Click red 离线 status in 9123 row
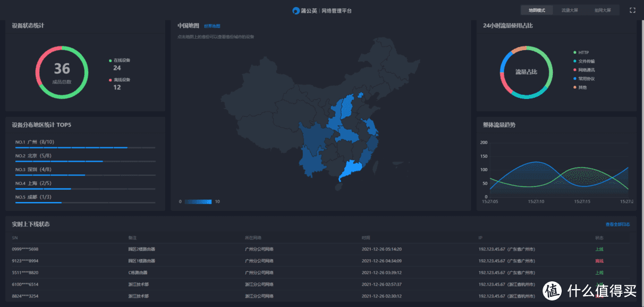The height and width of the screenshot is (307, 644). 599,261
